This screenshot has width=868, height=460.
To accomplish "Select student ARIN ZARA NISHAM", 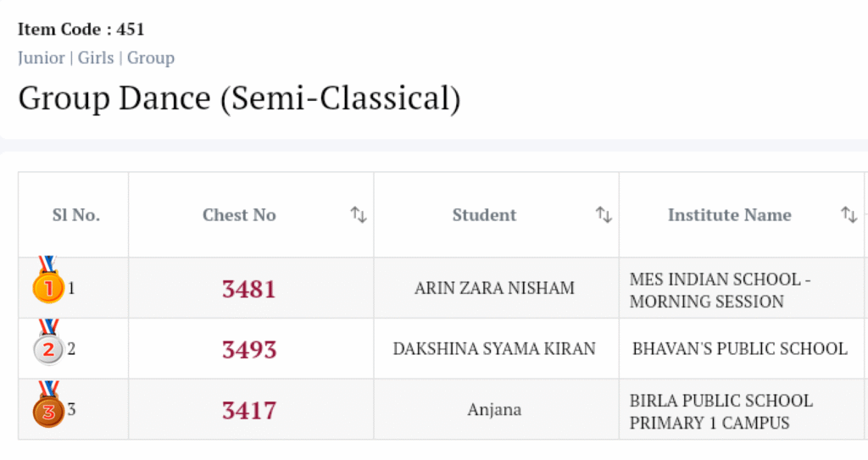I will coord(494,288).
